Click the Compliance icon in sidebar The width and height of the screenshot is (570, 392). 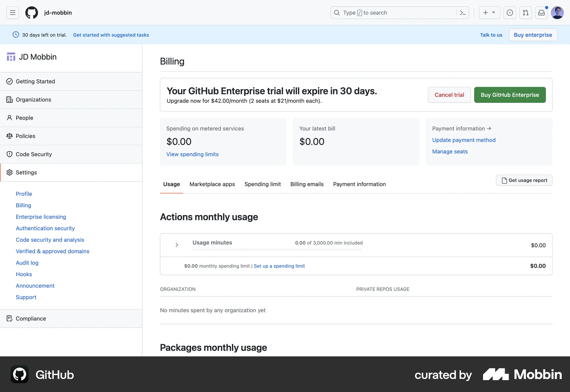[10, 318]
